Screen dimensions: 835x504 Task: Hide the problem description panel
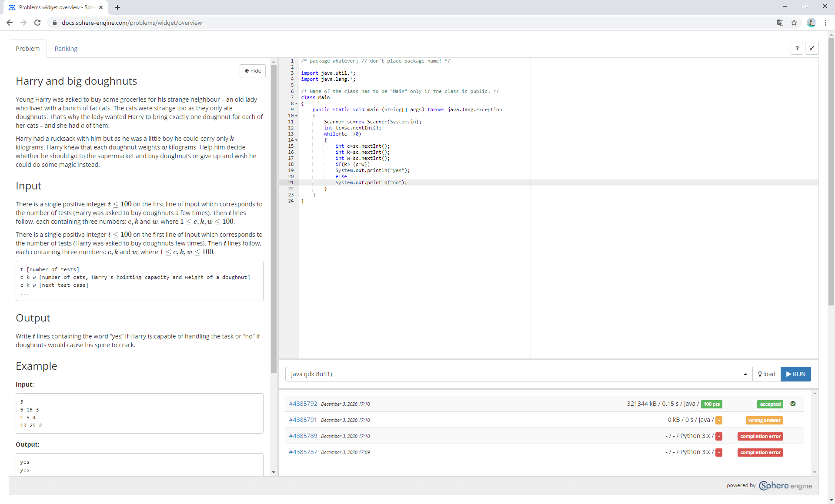pos(252,70)
